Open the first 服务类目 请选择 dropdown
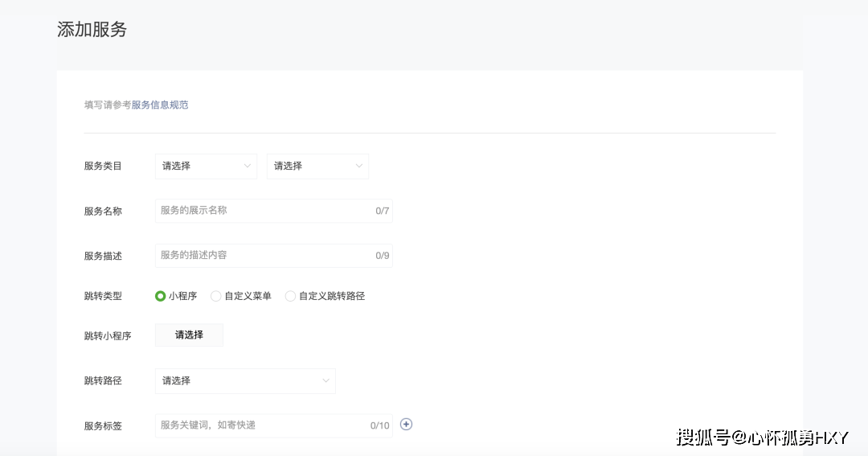The height and width of the screenshot is (456, 868). [x=205, y=166]
